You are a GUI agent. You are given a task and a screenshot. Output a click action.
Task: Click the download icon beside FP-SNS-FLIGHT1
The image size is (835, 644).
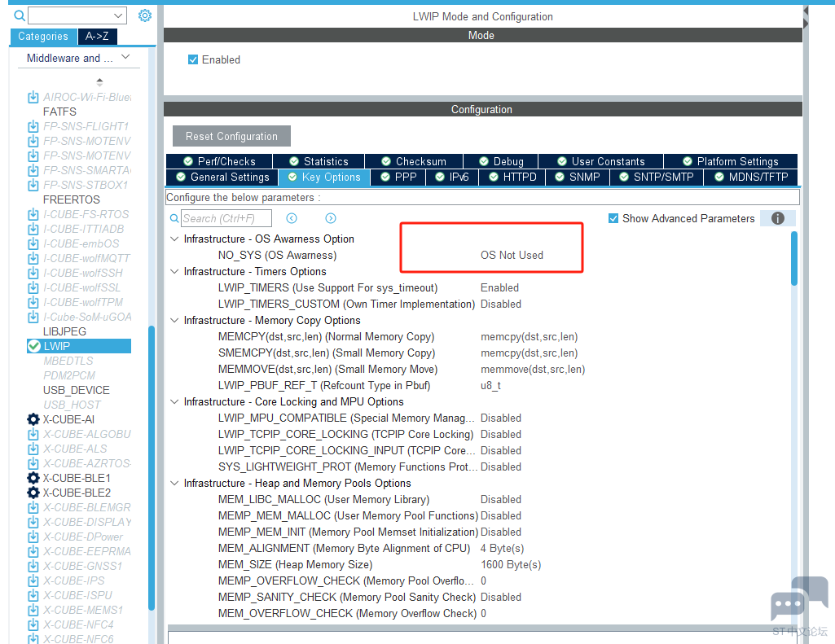33,126
